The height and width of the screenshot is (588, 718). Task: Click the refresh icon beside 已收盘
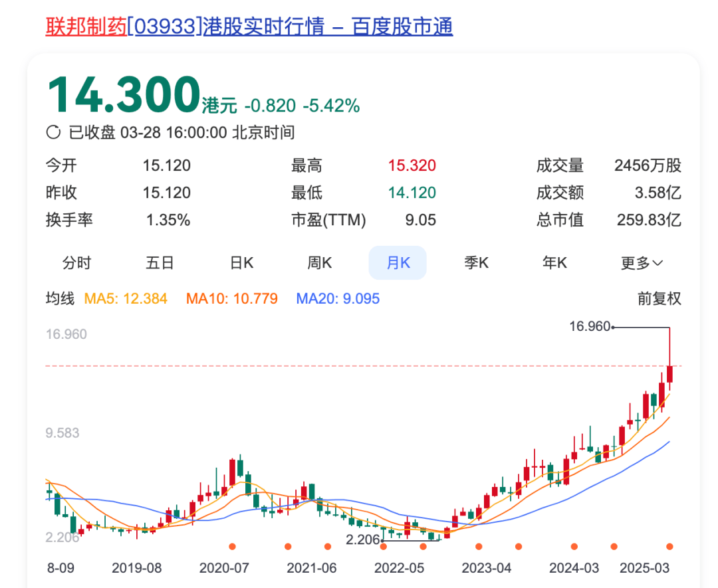(x=54, y=132)
